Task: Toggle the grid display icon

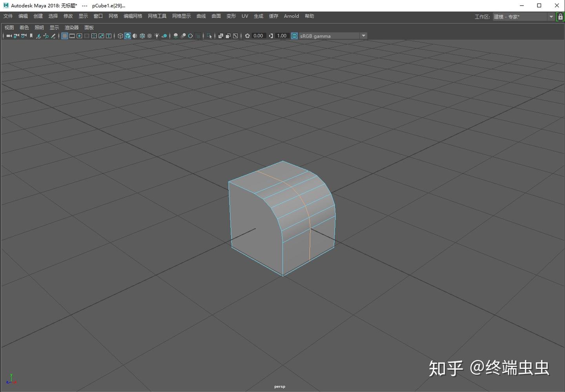Action: pos(65,36)
